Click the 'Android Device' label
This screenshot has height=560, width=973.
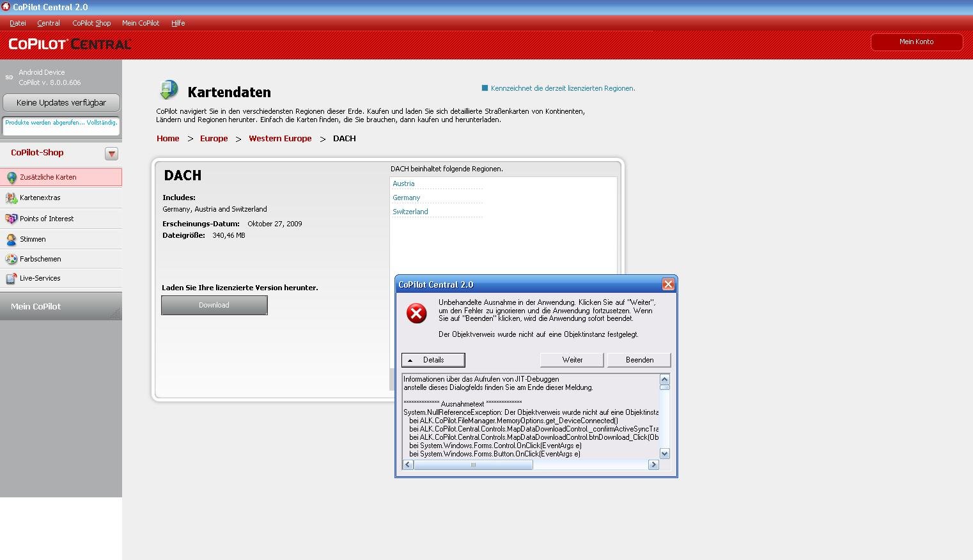tap(42, 72)
